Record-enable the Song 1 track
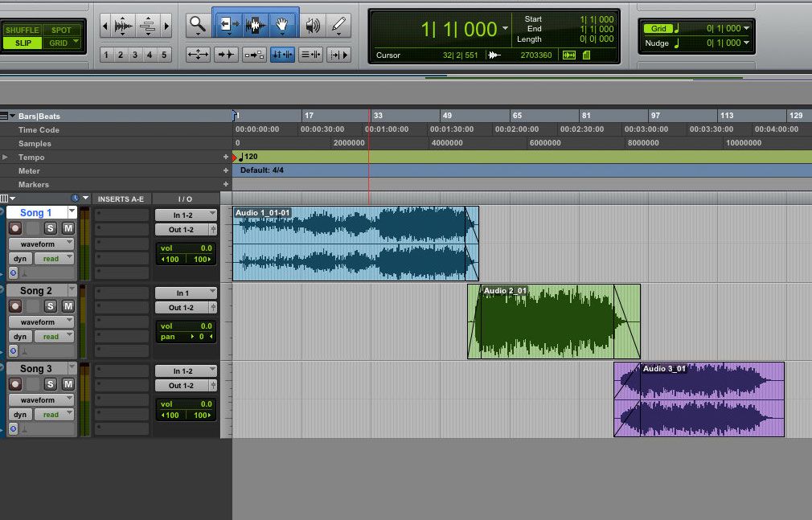 coord(15,228)
